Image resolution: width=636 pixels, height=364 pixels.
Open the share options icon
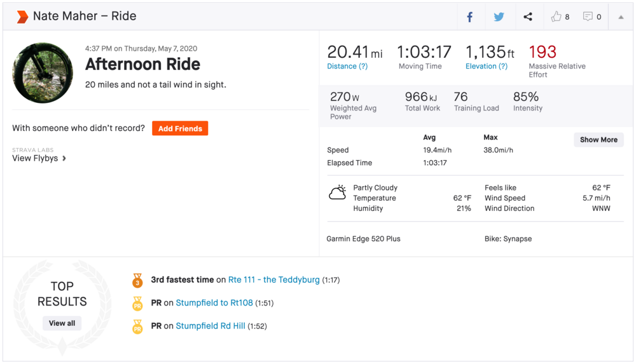[528, 17]
